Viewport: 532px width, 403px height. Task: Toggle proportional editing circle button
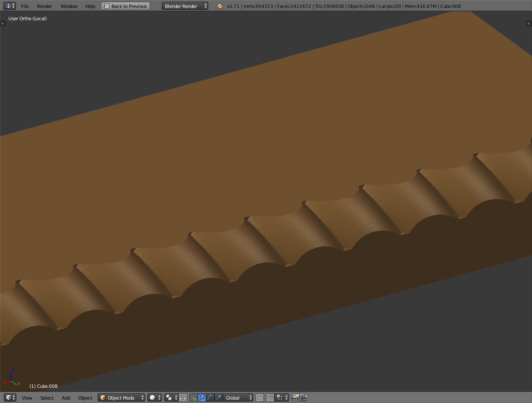[x=260, y=398]
